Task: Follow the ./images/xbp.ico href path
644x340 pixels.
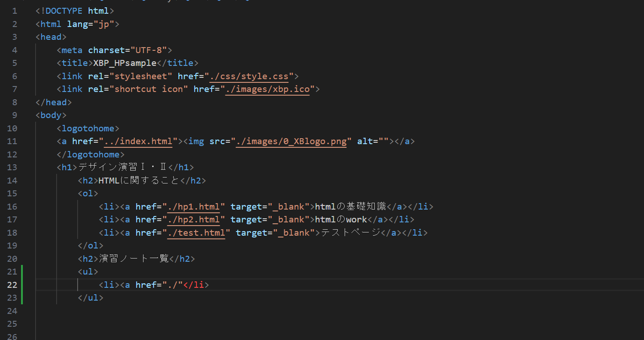Action: (x=267, y=89)
